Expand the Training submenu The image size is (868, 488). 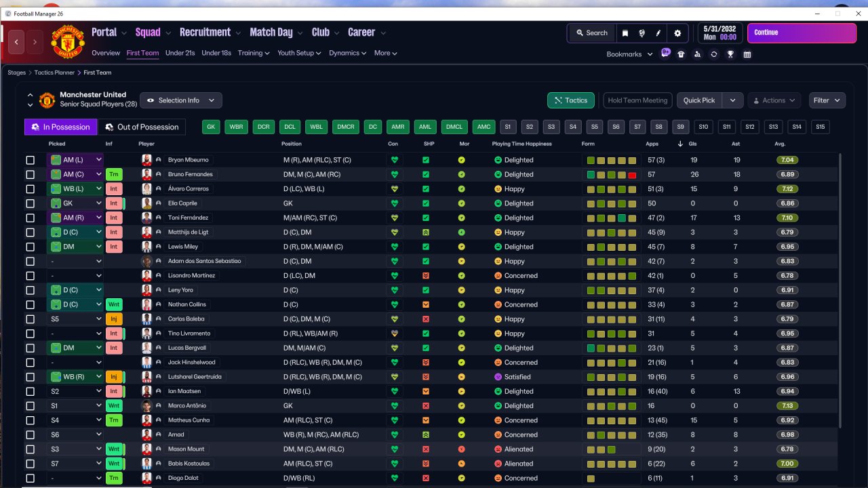254,53
